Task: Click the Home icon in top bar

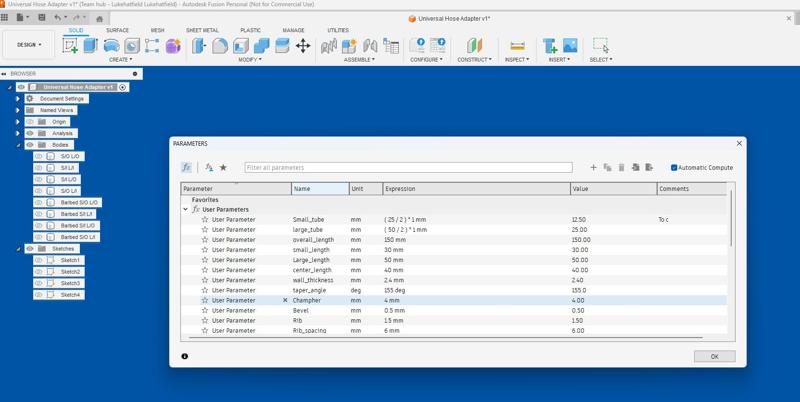Action: coord(99,18)
